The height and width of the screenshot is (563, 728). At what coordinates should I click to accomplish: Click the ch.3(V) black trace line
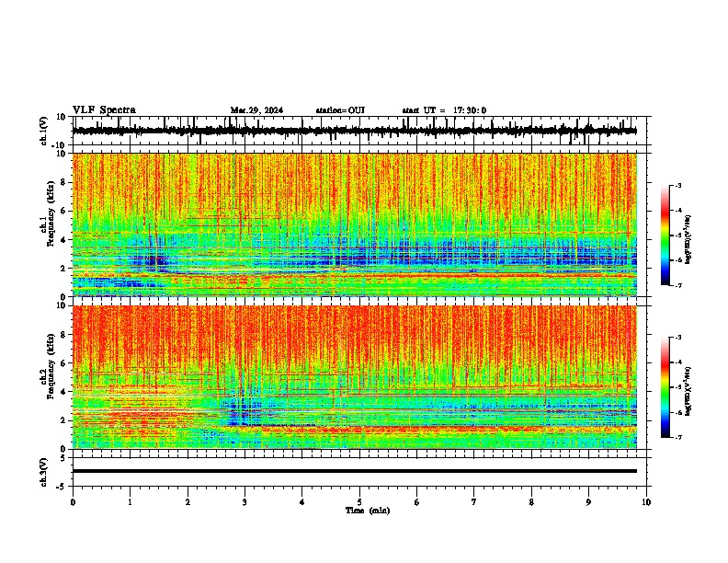[x=355, y=471]
